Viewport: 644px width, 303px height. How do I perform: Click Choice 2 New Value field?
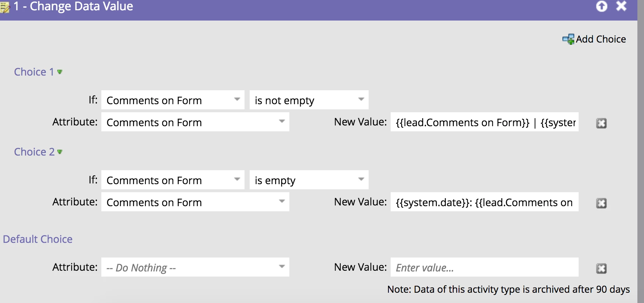[x=485, y=202]
